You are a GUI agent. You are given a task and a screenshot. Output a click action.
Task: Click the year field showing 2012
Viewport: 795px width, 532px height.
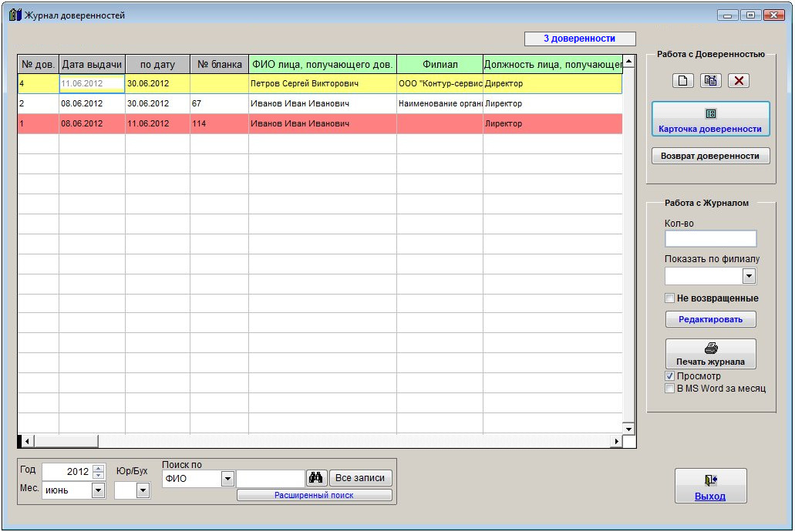point(67,472)
